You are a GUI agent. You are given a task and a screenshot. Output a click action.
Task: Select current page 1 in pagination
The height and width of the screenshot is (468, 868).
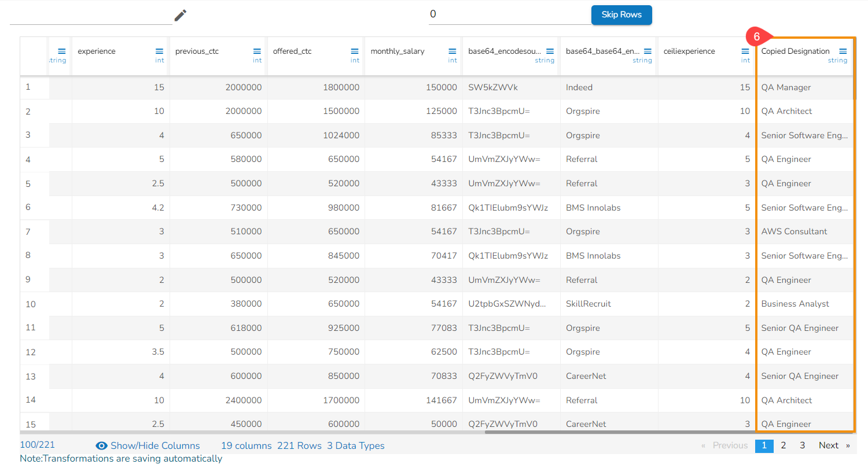764,445
